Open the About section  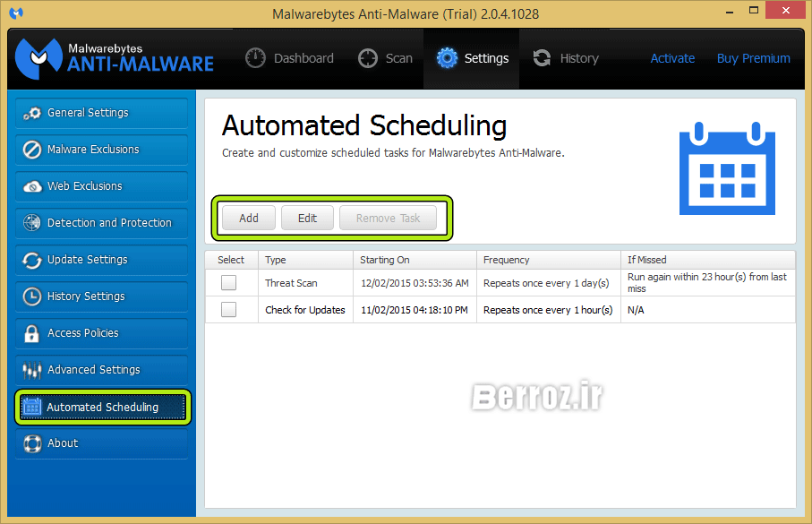click(x=101, y=443)
